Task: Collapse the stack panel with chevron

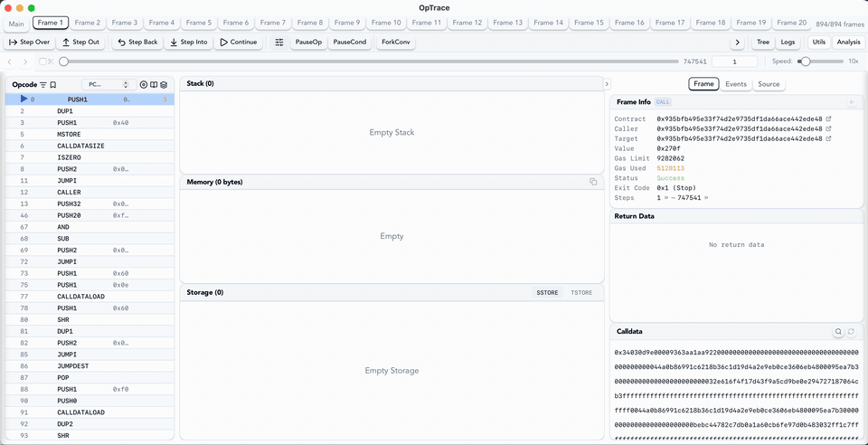Action: 607,84
